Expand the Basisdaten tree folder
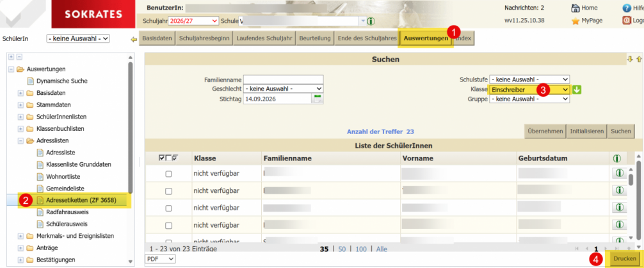644x268 pixels. pyautogui.click(x=20, y=93)
